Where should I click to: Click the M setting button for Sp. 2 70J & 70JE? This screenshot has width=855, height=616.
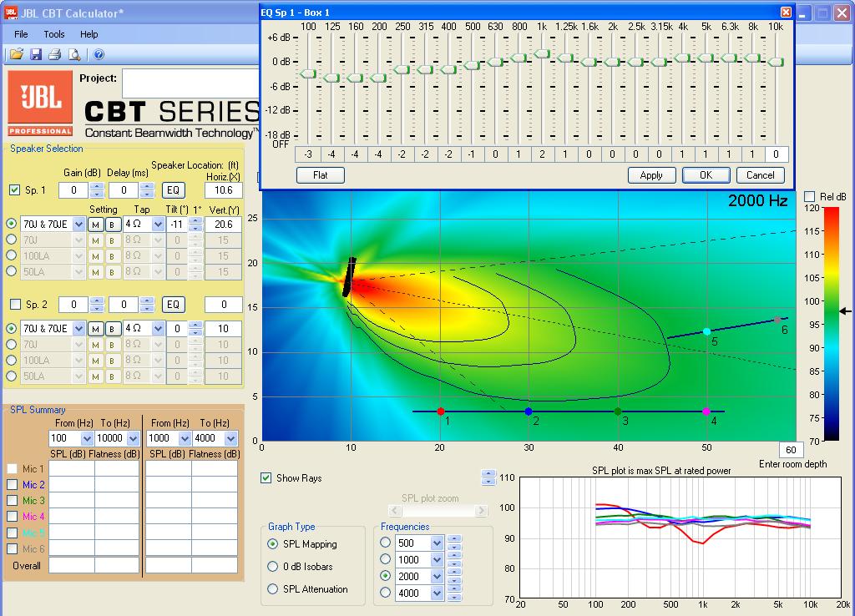tap(95, 329)
